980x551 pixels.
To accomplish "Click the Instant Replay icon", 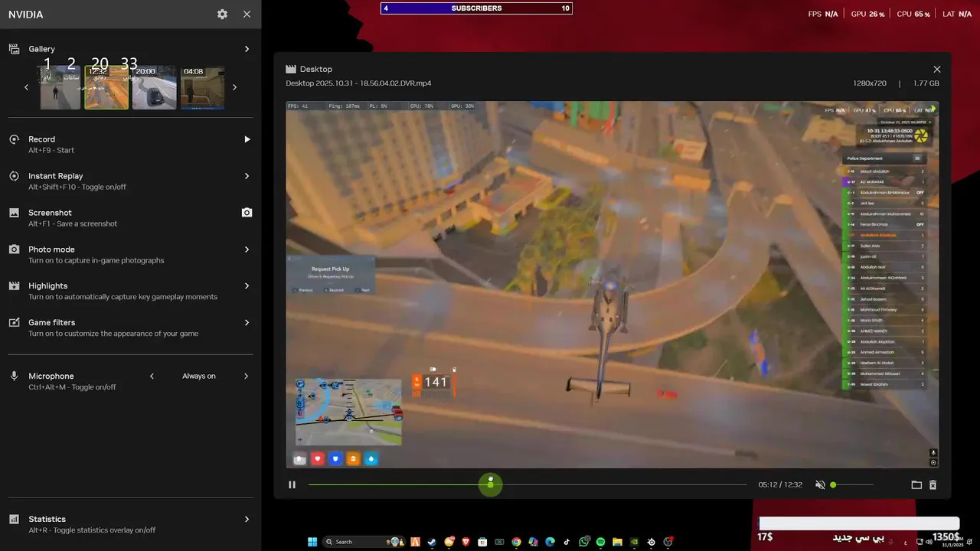I will point(14,176).
